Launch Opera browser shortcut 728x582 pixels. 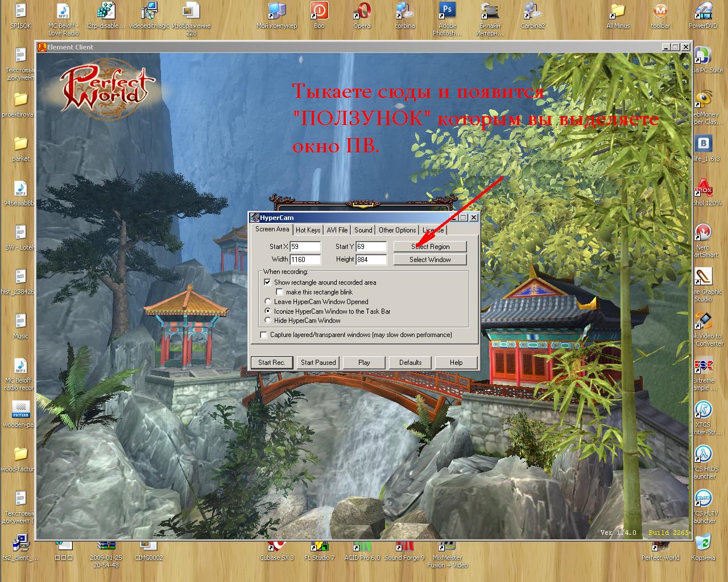pyautogui.click(x=362, y=16)
